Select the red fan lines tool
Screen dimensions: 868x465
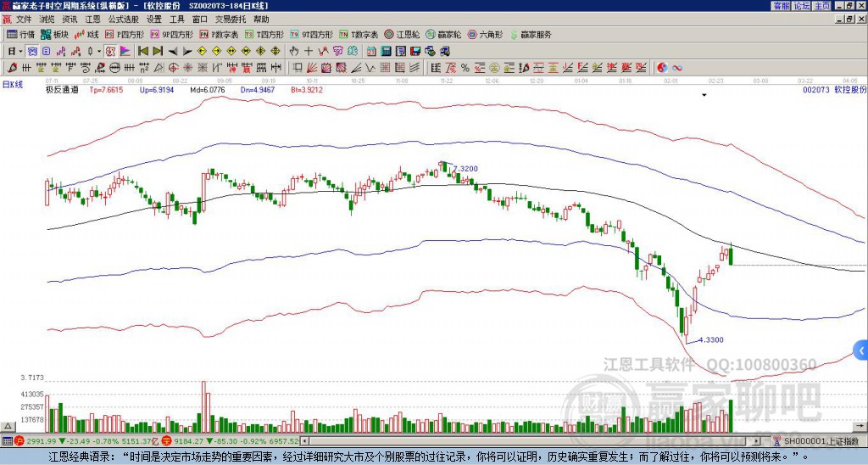[x=311, y=68]
